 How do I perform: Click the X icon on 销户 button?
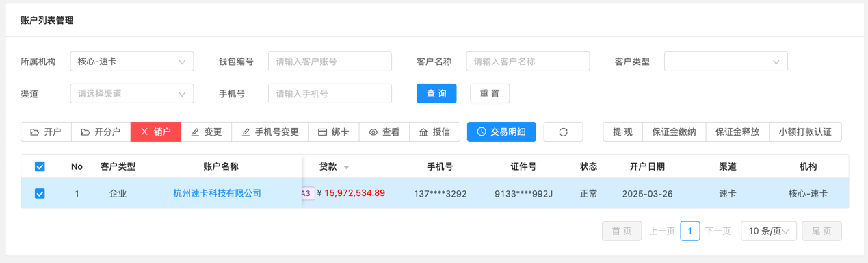point(144,132)
